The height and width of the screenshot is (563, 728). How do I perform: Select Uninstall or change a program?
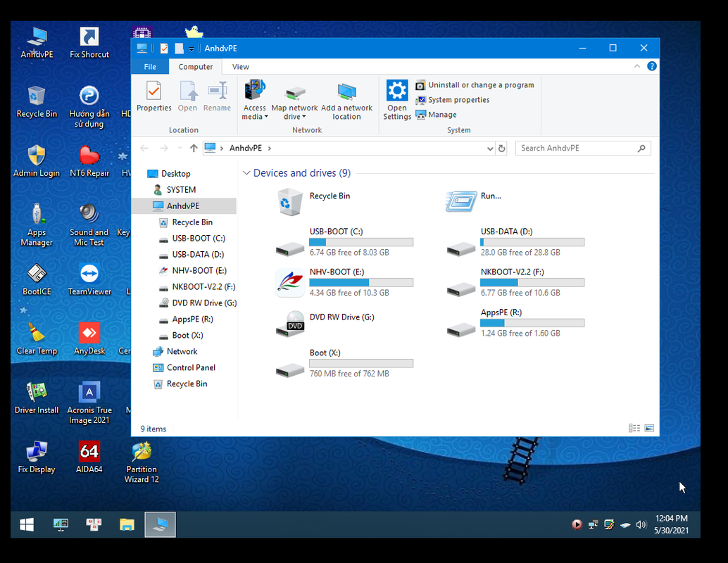click(475, 85)
